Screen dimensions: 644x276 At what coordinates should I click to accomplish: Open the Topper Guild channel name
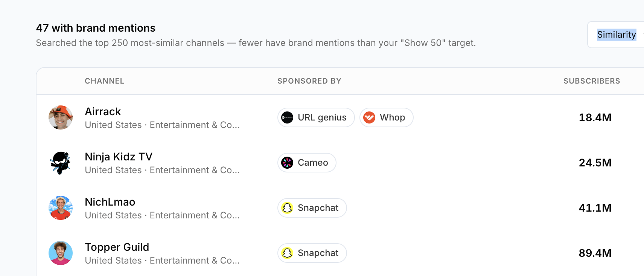(117, 247)
